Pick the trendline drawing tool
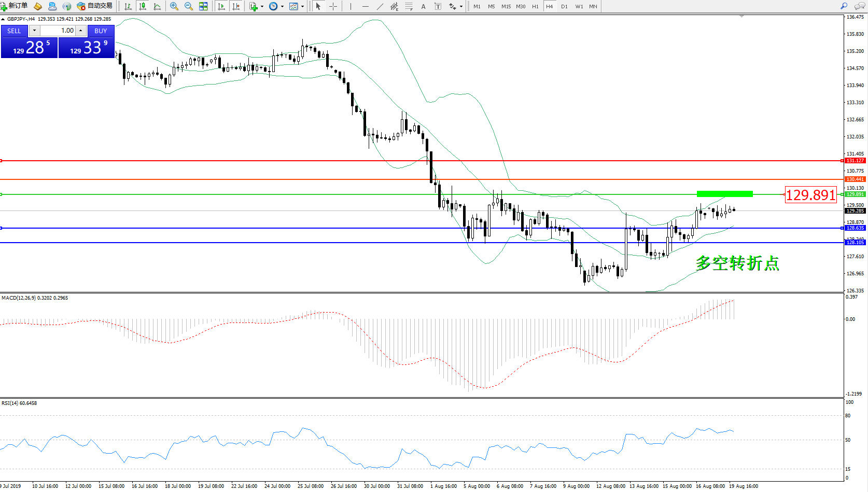This screenshot has width=868, height=492. pyautogui.click(x=380, y=6)
